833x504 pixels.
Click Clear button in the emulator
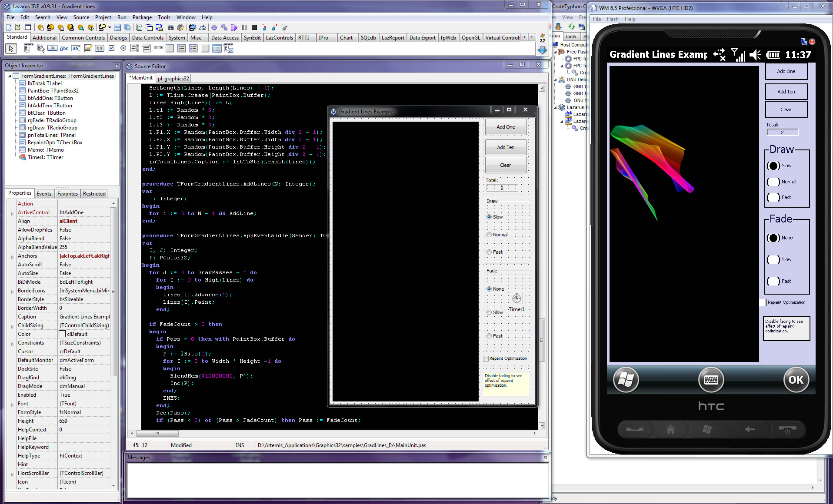point(786,109)
